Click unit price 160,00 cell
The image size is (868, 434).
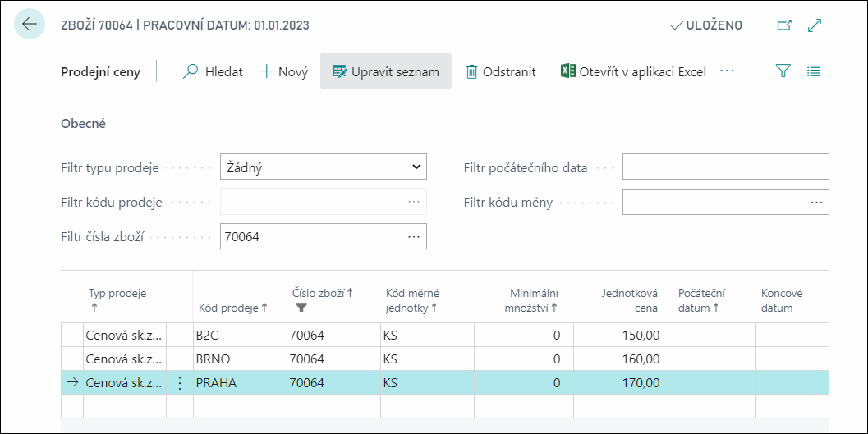(x=623, y=359)
